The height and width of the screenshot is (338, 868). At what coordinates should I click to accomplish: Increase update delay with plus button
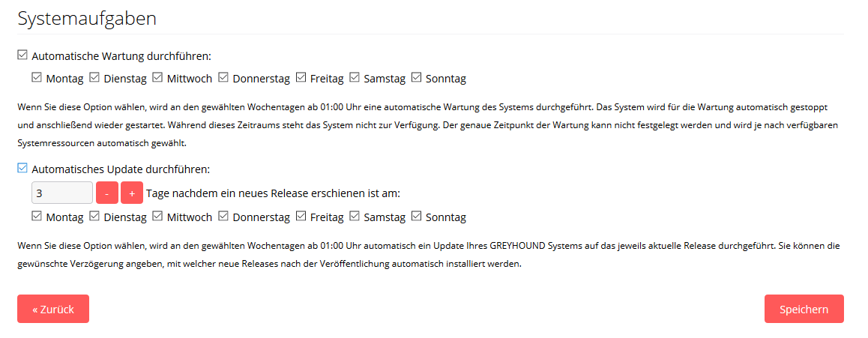coord(132,193)
